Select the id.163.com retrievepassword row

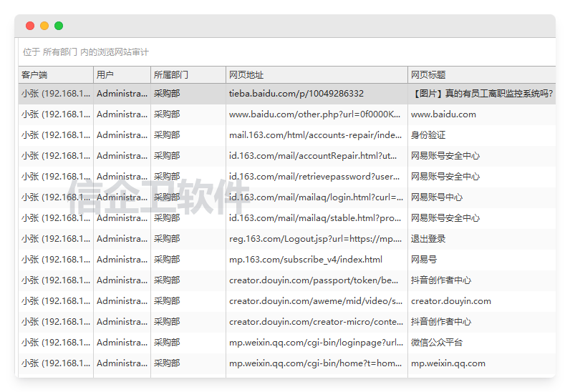click(x=316, y=177)
